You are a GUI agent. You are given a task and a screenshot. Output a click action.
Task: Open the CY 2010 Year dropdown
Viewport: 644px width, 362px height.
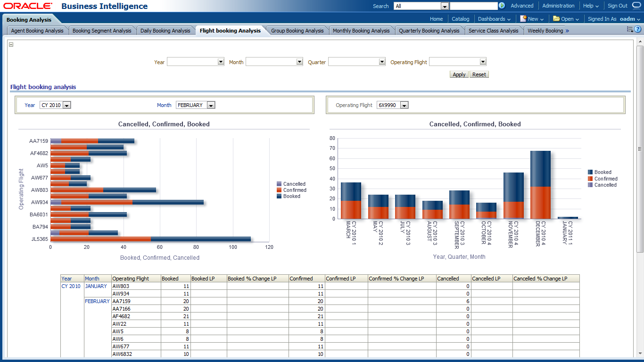click(66, 105)
